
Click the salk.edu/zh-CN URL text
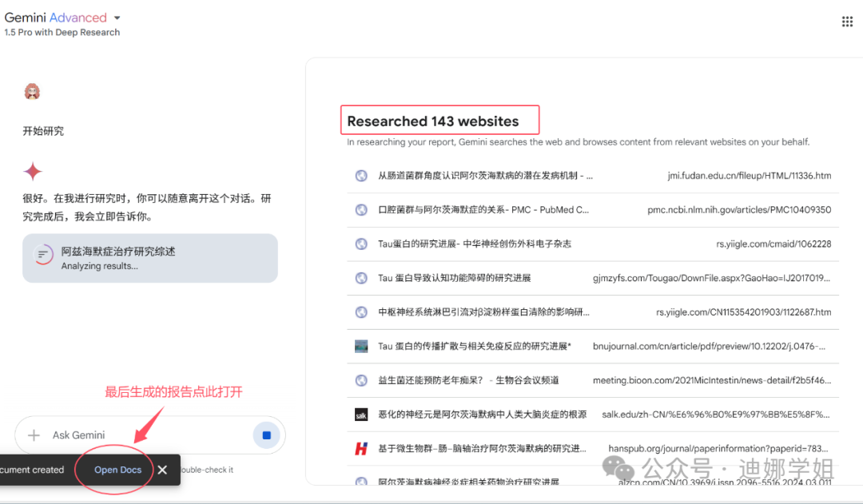[715, 415]
